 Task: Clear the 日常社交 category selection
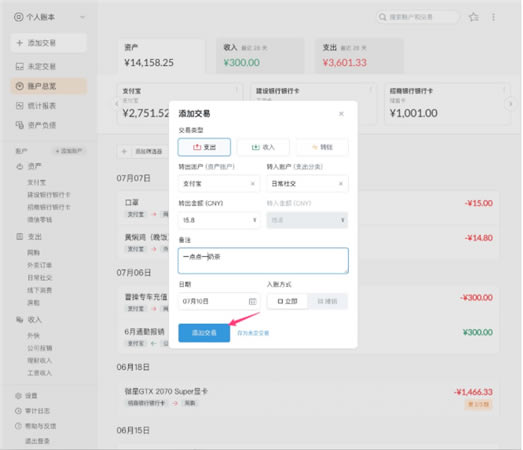[x=341, y=183]
